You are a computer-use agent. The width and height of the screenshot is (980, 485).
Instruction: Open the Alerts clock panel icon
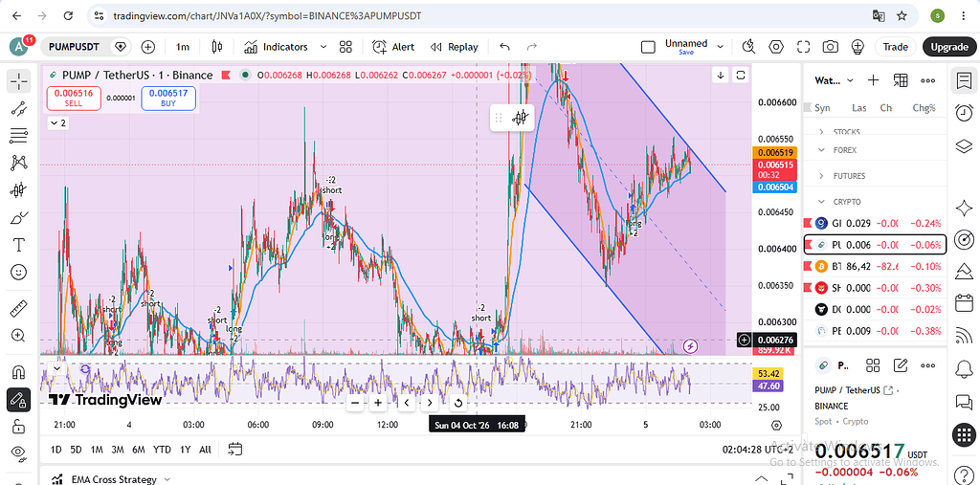[x=964, y=113]
